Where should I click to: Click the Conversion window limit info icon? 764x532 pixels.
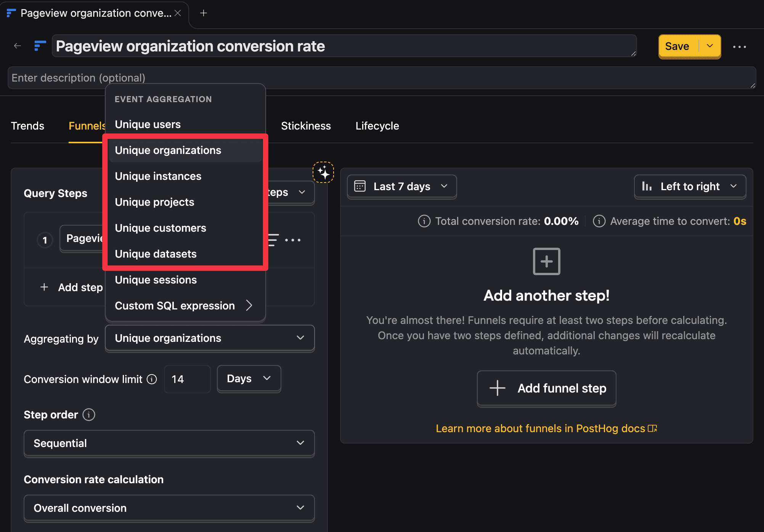(152, 379)
